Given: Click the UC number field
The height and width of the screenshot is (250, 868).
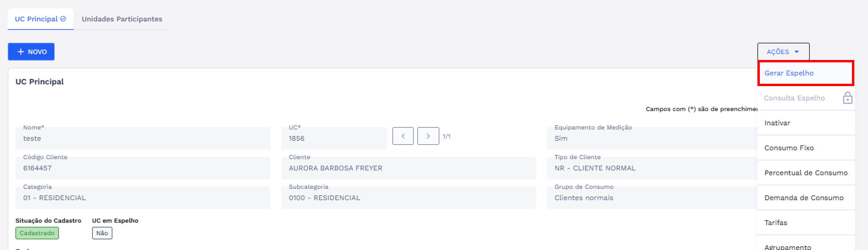Looking at the screenshot, I should 334,138.
